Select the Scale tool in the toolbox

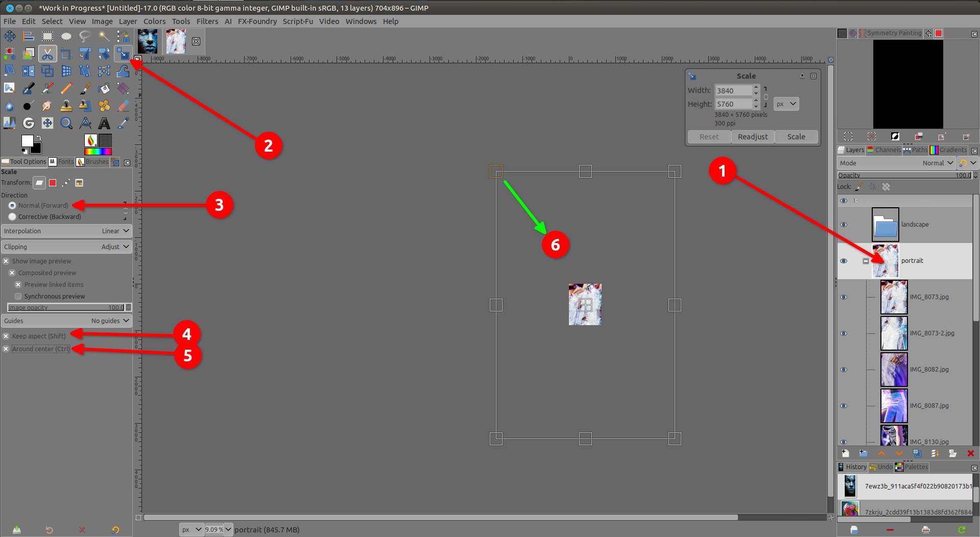point(123,54)
